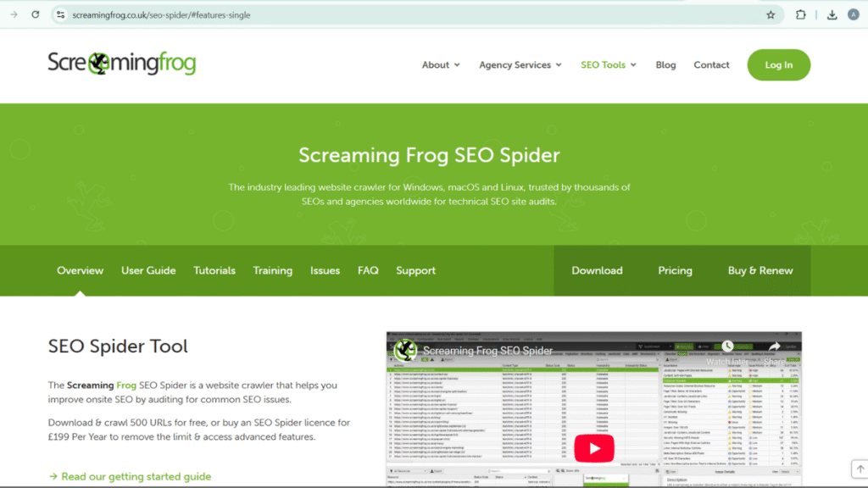The width and height of the screenshot is (868, 488).
Task: Click the Watch later clock icon on video
Action: (726, 347)
